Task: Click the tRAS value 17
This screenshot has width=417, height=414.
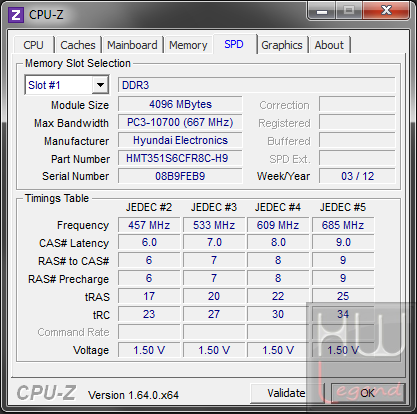Action: click(x=149, y=296)
